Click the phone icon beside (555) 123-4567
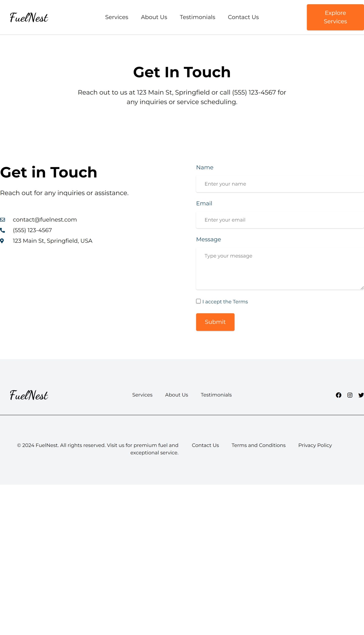Screen dimensions: 364x635 pyautogui.click(x=2, y=230)
